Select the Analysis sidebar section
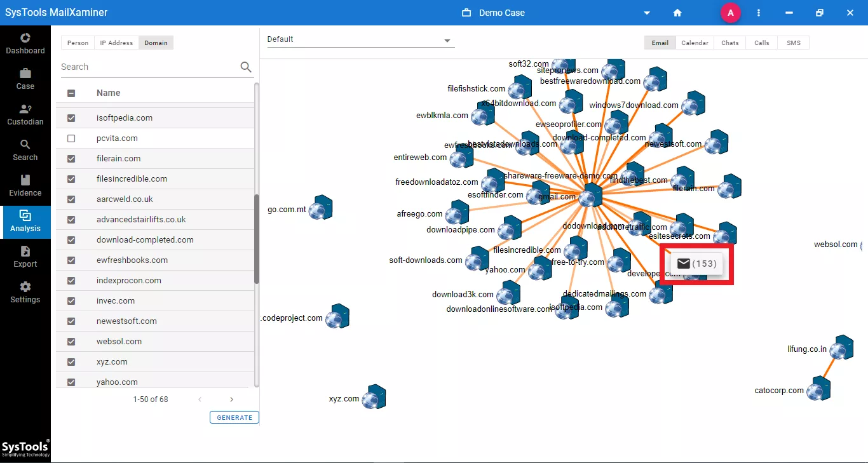Viewport: 868px width, 463px height. tap(25, 221)
